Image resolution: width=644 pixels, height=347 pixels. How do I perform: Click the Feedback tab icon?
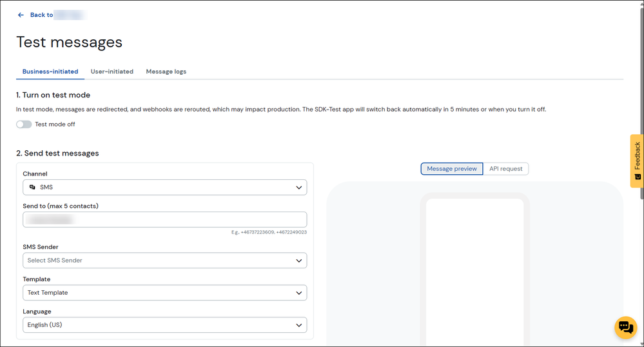[637, 177]
